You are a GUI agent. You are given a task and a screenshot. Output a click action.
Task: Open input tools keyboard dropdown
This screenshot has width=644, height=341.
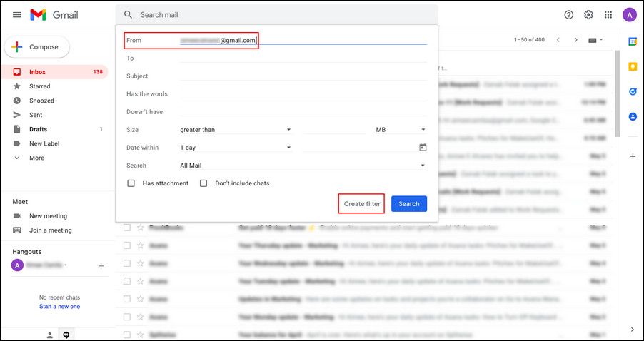(595, 40)
